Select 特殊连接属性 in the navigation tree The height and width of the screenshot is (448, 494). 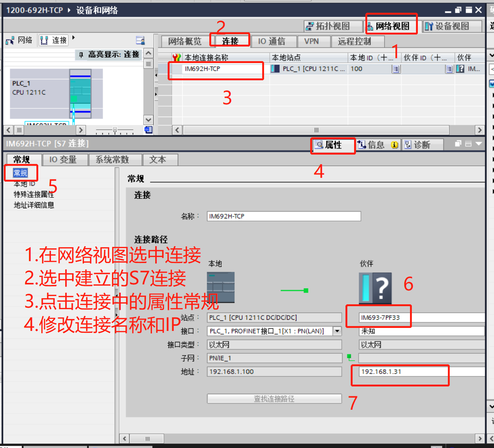(34, 194)
